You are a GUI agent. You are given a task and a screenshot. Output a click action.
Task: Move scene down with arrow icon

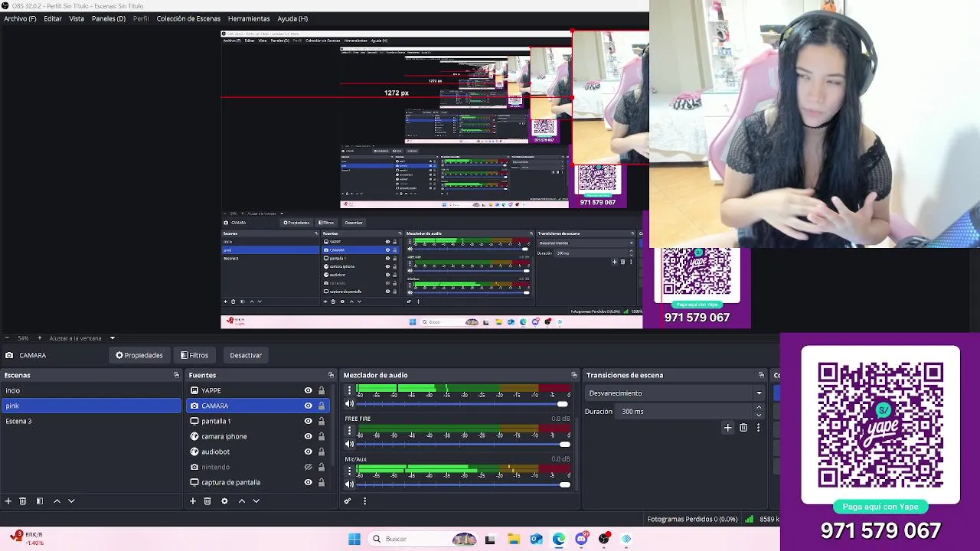coord(71,501)
